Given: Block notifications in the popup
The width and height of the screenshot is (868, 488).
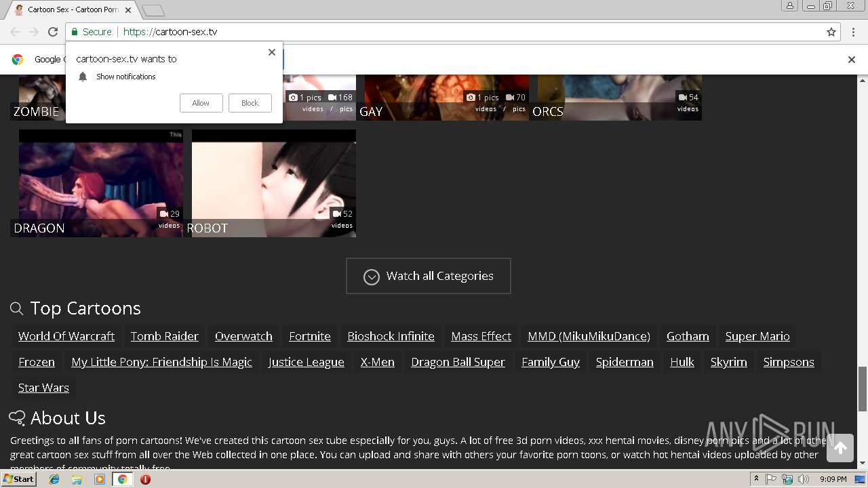Looking at the screenshot, I should click(250, 103).
